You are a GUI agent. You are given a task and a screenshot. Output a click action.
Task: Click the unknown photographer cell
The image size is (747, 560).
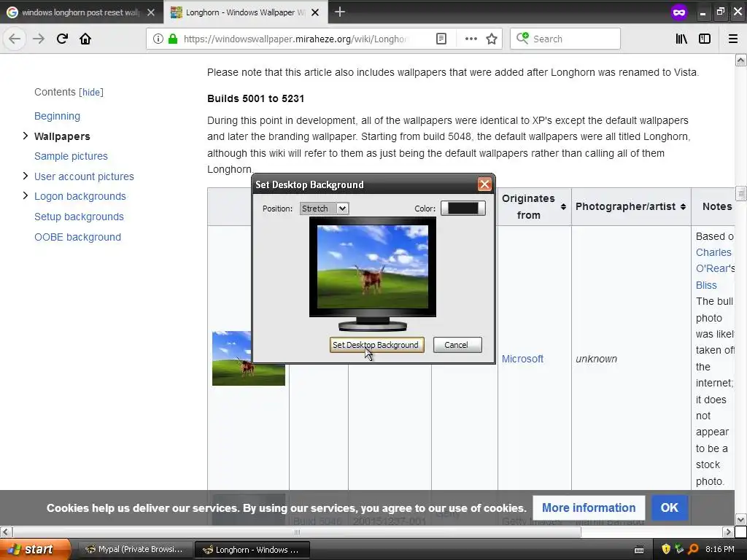click(x=597, y=359)
